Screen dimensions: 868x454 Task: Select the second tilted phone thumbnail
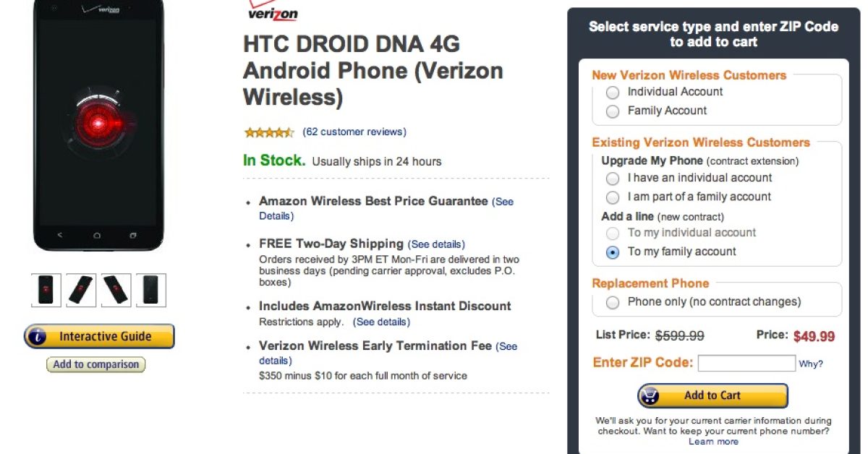pyautogui.click(x=81, y=290)
